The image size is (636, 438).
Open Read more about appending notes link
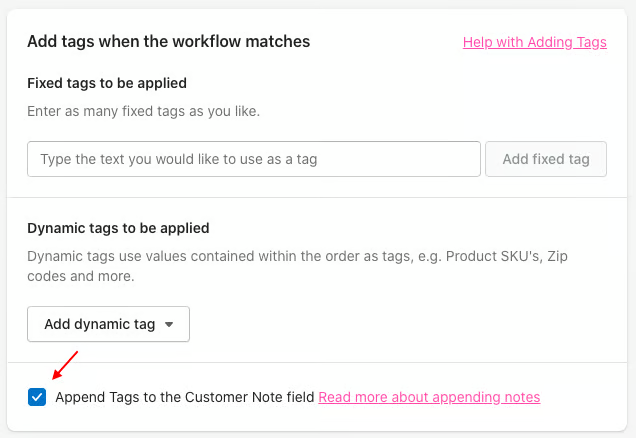429,397
